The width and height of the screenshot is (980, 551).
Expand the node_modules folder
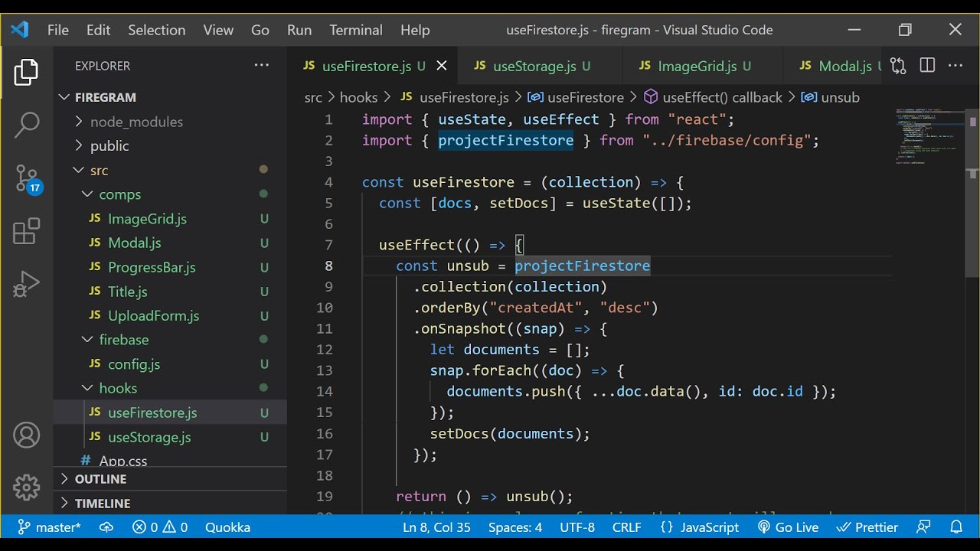136,122
